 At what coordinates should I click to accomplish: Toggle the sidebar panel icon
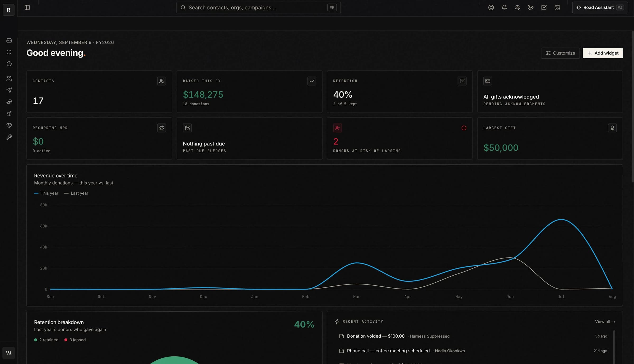27,7
